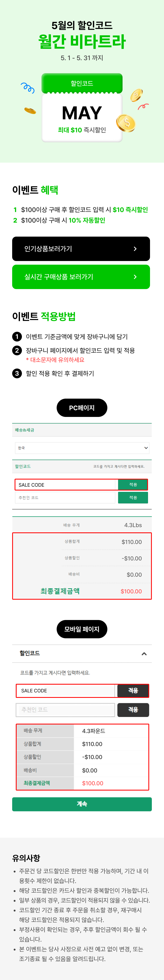Click the mobile SALE CODE input field
Screen dimensions: 164x980
pos(65,691)
